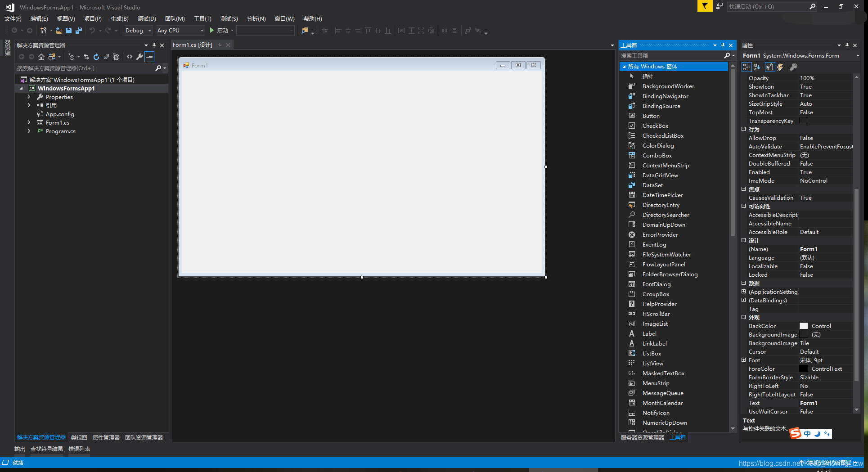Select App.config in Solution Explorer

(60, 114)
